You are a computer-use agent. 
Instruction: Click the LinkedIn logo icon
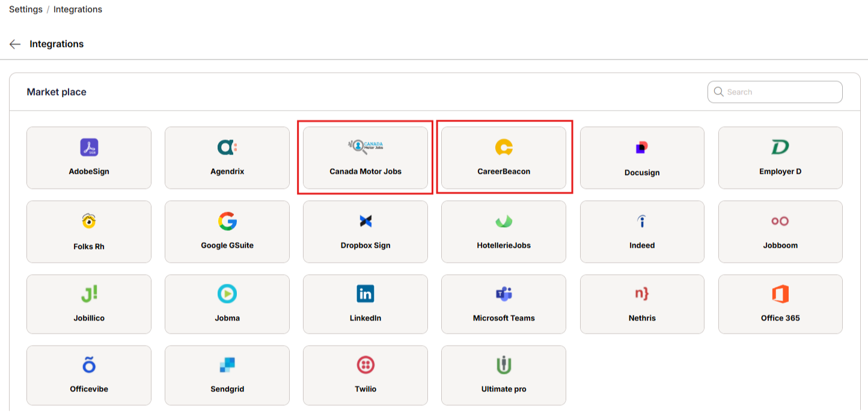point(365,294)
